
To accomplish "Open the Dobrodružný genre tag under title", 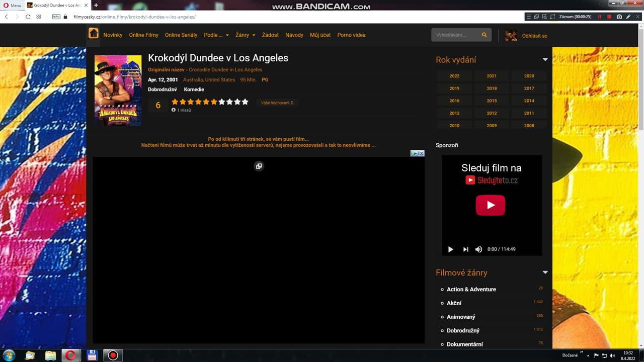I will [x=162, y=89].
